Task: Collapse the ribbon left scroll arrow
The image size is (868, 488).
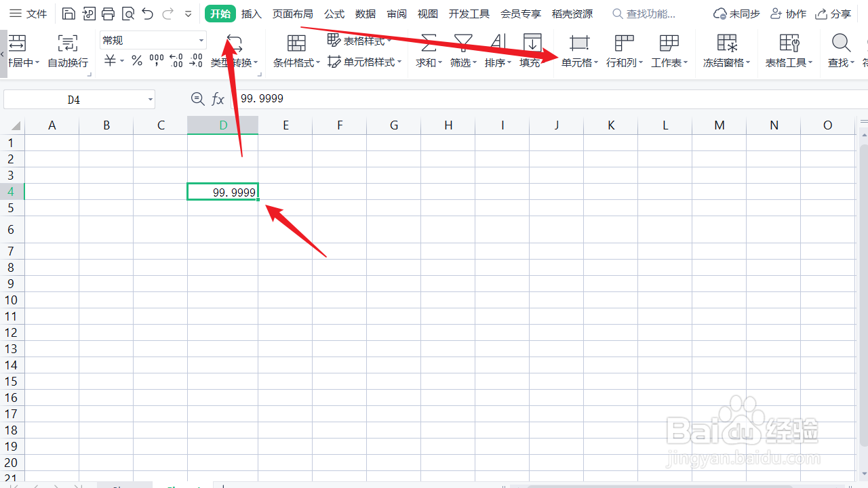Action: coord(3,53)
